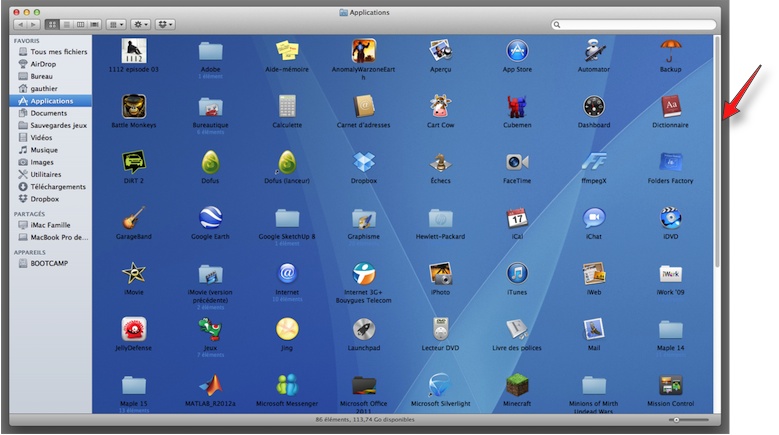
Task: Select the Jing sun icon
Action: click(x=287, y=329)
